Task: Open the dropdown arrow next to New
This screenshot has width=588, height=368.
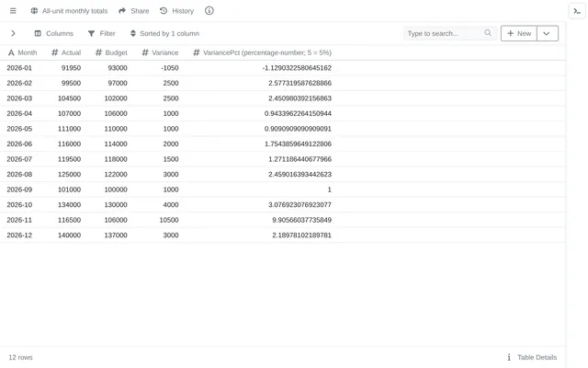Action: [x=547, y=33]
